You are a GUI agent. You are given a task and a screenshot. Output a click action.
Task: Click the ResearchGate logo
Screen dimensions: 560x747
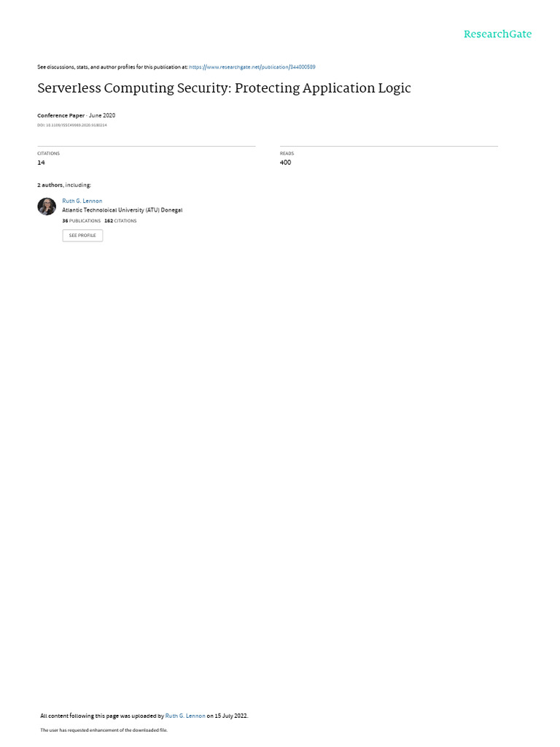(x=497, y=34)
